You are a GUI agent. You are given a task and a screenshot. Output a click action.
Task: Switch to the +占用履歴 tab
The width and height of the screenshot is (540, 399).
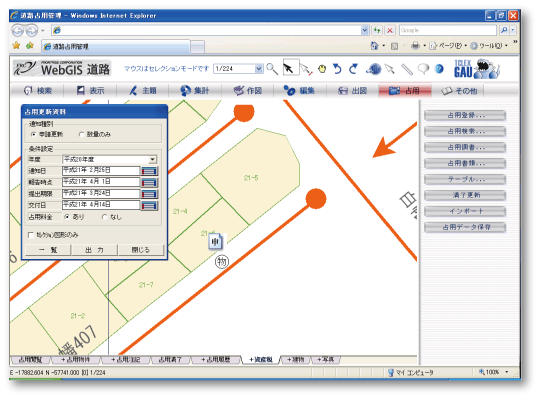tap(216, 359)
